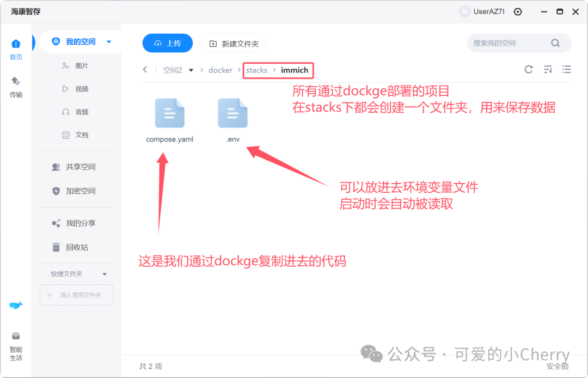Click the compose.yaml file name
Image resolution: width=588 pixels, height=378 pixels.
coord(169,139)
